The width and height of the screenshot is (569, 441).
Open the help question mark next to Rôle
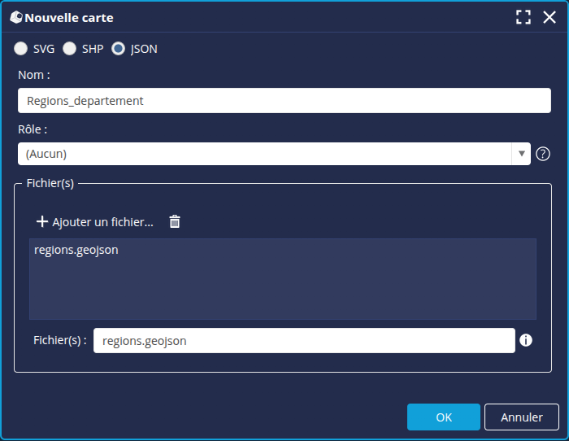click(x=543, y=154)
